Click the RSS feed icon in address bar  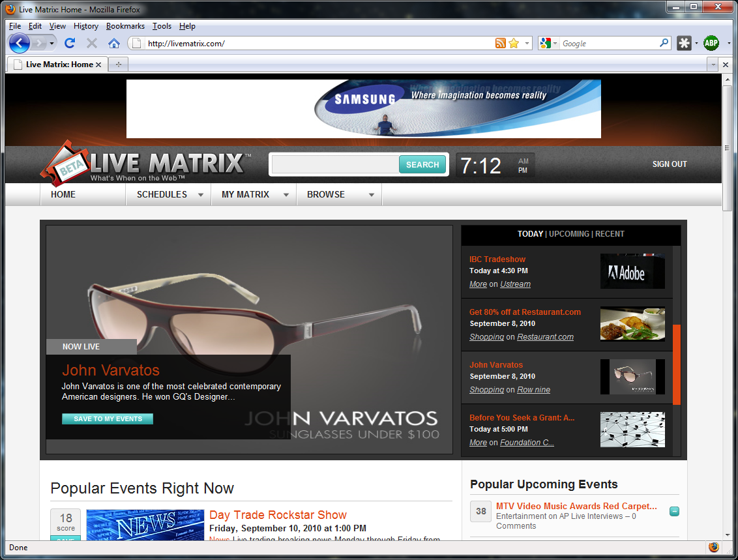(x=500, y=43)
